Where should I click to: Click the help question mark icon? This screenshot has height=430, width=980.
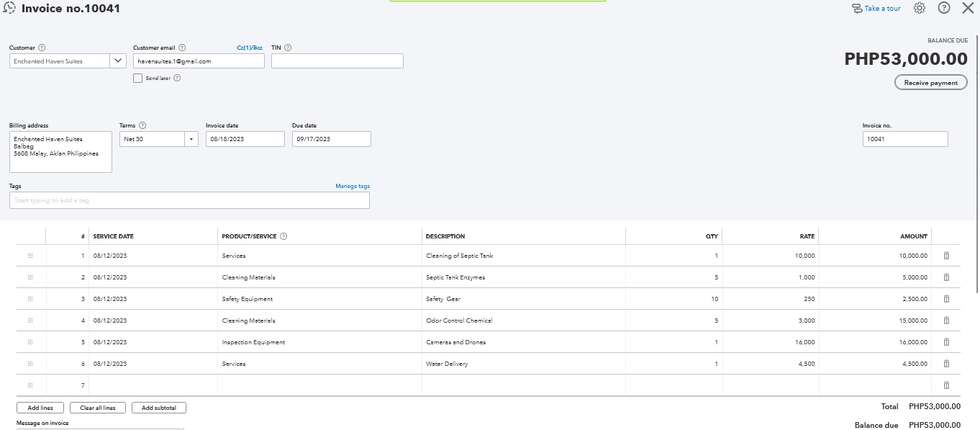pos(944,8)
